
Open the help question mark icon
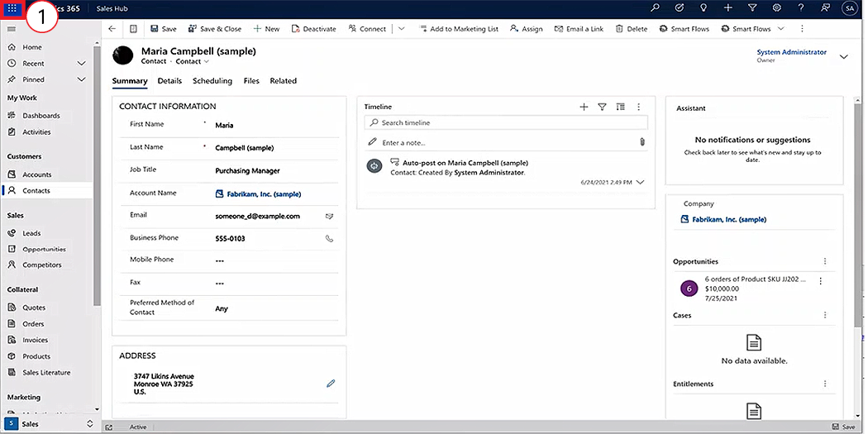[801, 7]
